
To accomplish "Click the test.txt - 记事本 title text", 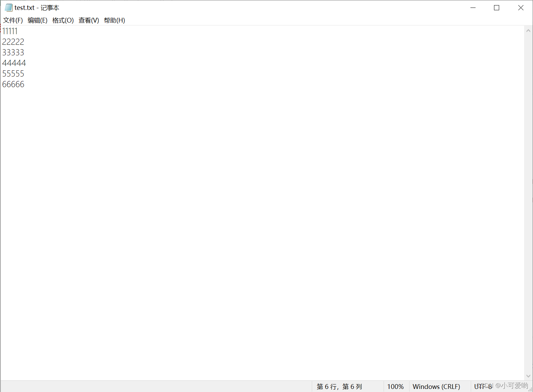I will tap(37, 8).
